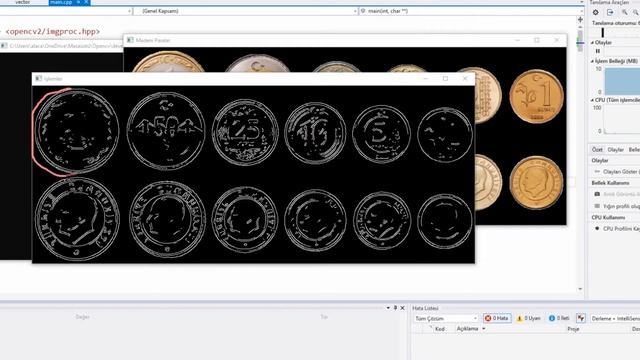640x360 pixels.
Task: Click the Madeni Paralar window title icon
Action: coord(130,40)
